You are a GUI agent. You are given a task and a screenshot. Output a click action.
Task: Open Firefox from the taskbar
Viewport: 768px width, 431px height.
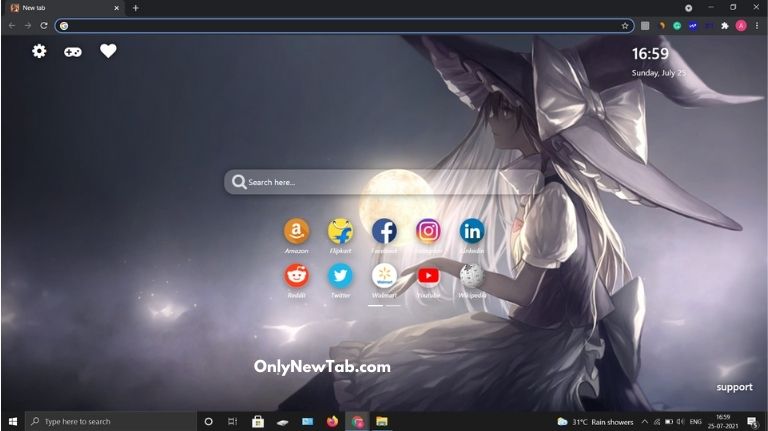click(332, 421)
